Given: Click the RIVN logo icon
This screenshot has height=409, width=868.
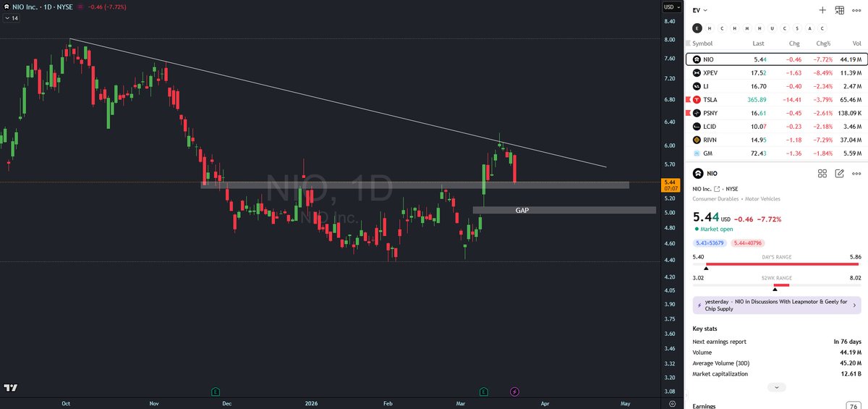Looking at the screenshot, I should 697,140.
